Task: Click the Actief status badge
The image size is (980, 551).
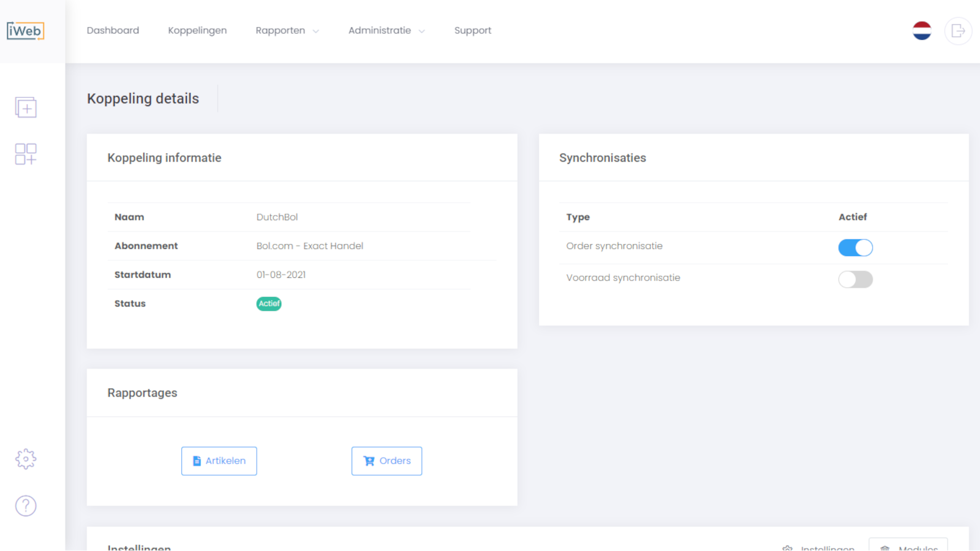Action: click(x=269, y=304)
